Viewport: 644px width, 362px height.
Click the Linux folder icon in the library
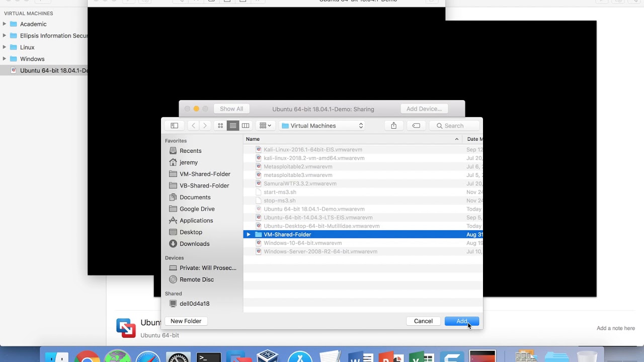click(14, 47)
